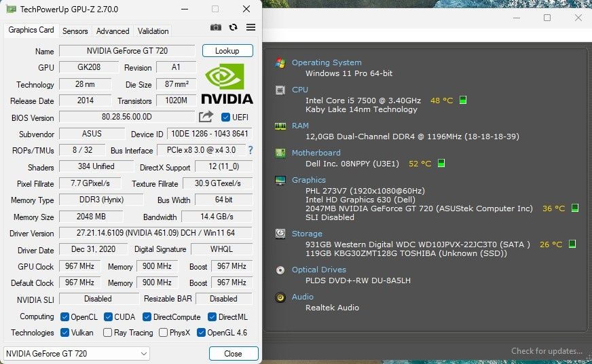592x364 pixels.
Task: Click the Driver Version field
Action: click(x=155, y=233)
